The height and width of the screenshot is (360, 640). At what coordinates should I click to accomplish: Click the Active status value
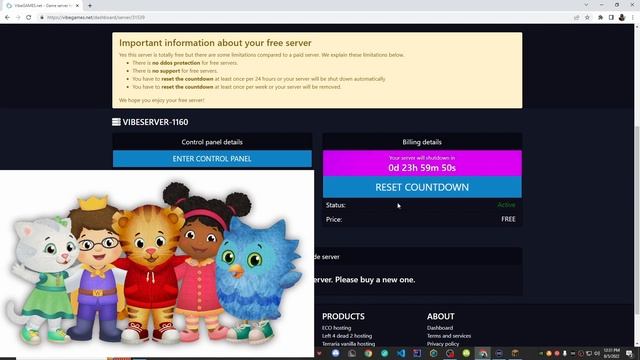506,205
